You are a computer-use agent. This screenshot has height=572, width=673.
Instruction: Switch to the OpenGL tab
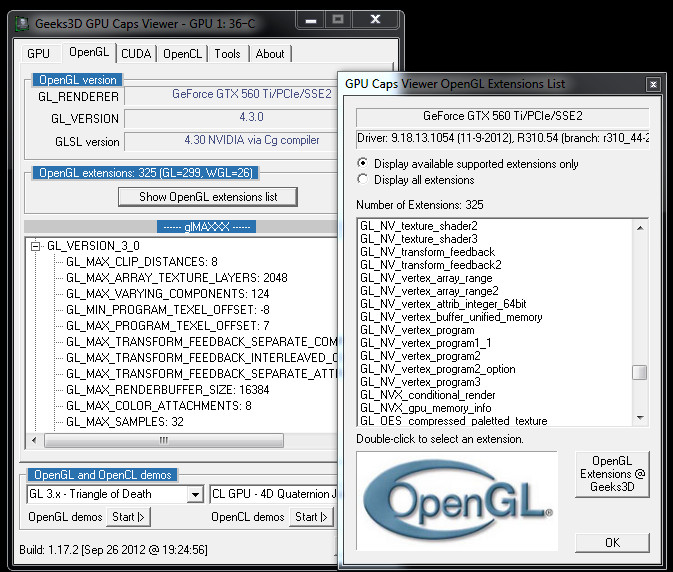click(x=89, y=52)
